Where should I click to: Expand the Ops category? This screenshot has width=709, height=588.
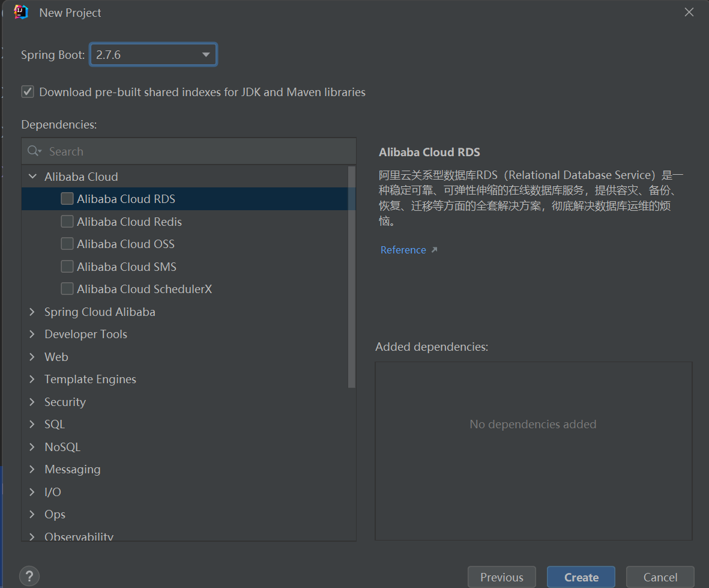(32, 514)
